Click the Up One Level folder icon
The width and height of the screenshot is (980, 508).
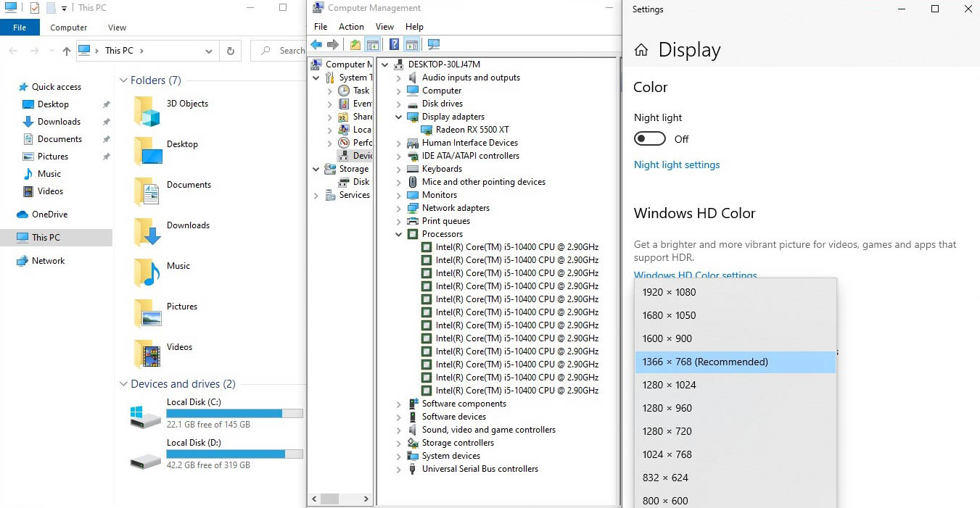pos(355,45)
